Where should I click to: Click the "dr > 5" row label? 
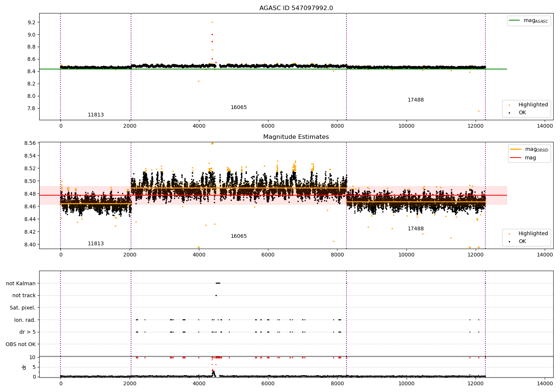pos(28,332)
